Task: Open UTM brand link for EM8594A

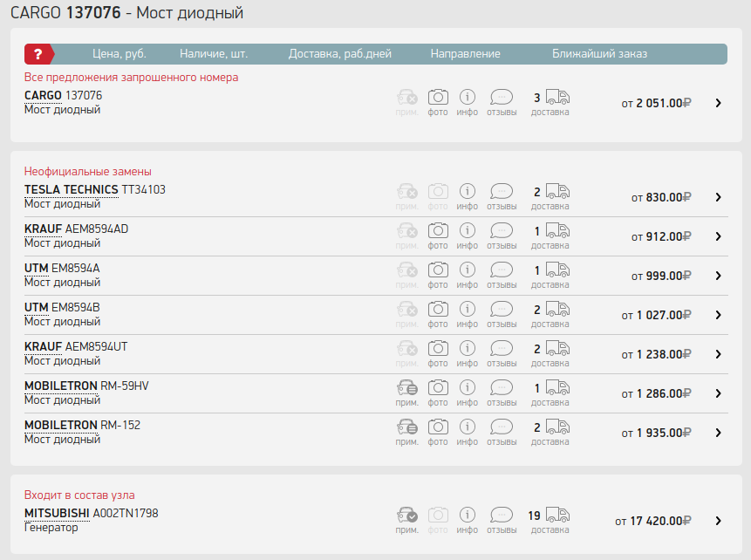Action: (x=37, y=269)
